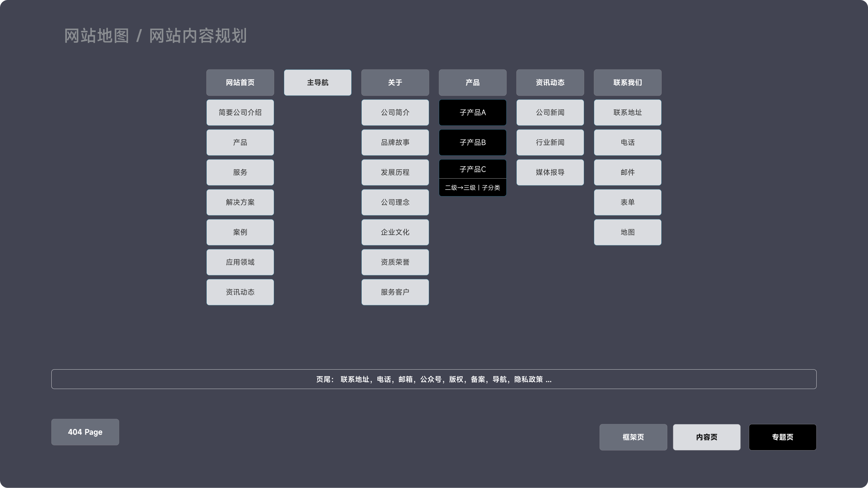Click the 框架页 legend box

(633, 437)
